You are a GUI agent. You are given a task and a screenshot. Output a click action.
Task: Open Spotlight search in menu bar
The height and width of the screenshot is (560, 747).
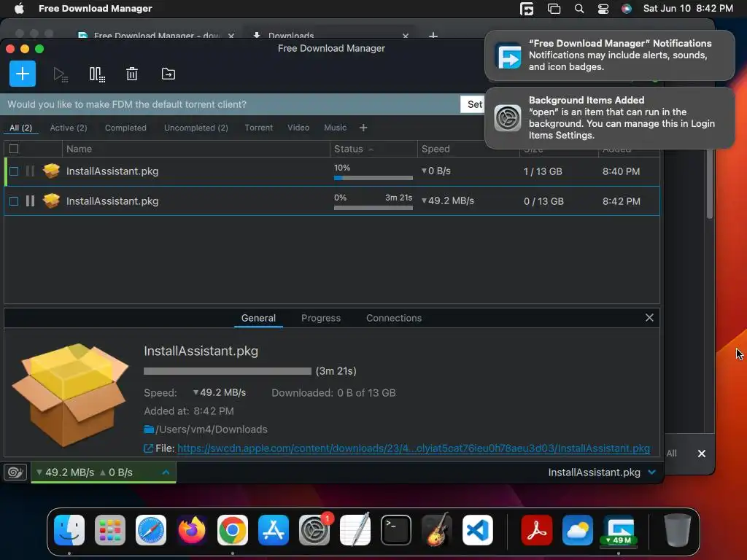click(x=578, y=9)
